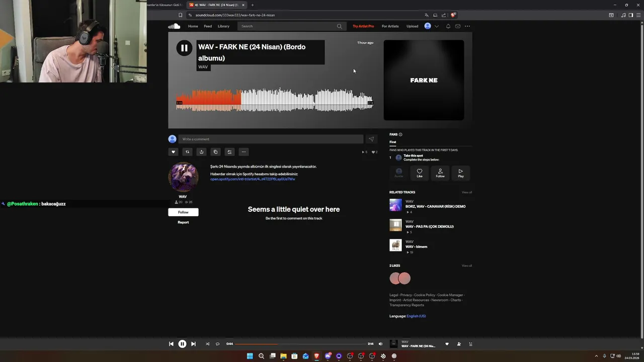
Task: Open the notifications bell
Action: (x=448, y=26)
